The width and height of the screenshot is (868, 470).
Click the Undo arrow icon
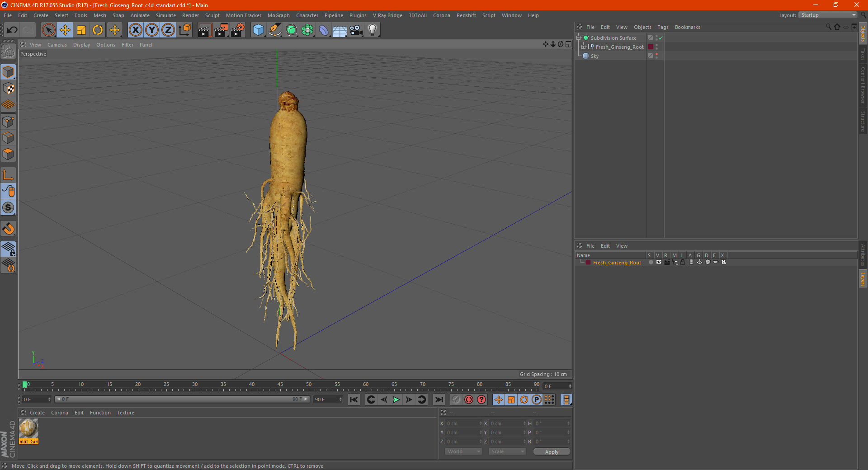pyautogui.click(x=12, y=30)
